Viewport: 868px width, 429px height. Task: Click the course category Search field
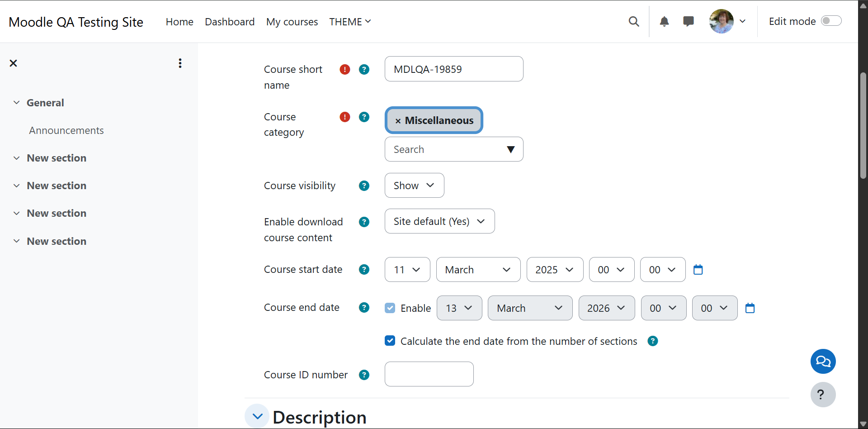click(454, 149)
